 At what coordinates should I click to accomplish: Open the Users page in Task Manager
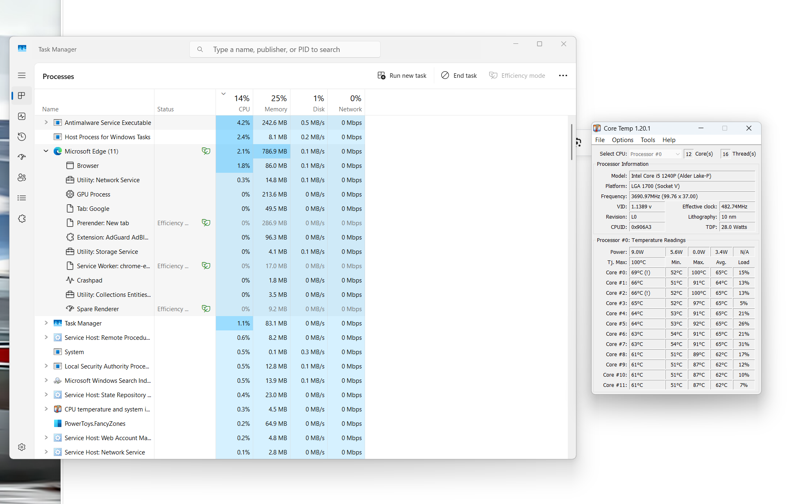pyautogui.click(x=22, y=178)
